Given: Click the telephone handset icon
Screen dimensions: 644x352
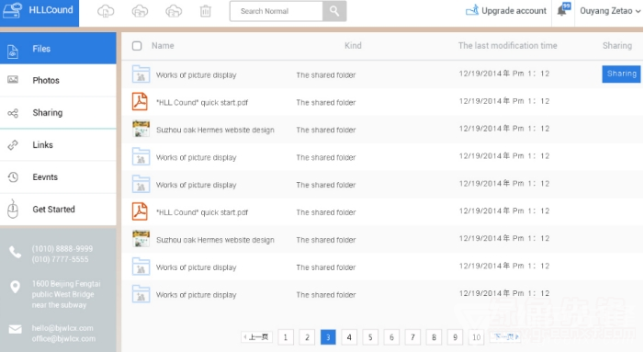Looking at the screenshot, I should tap(16, 252).
